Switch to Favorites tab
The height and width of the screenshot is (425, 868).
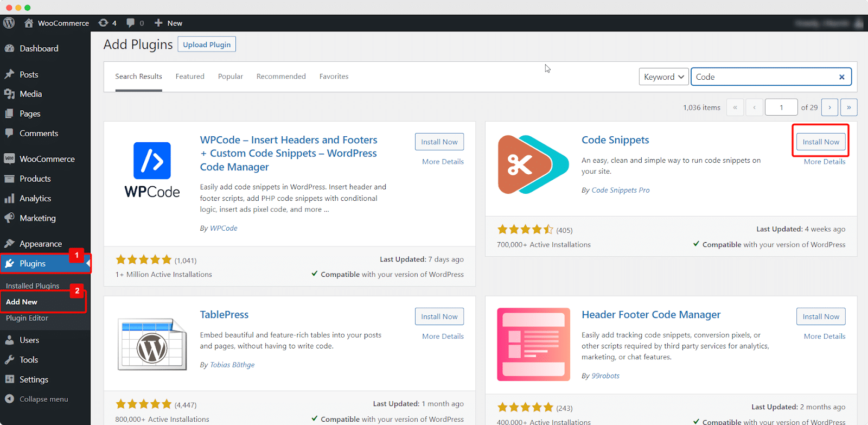coord(334,77)
